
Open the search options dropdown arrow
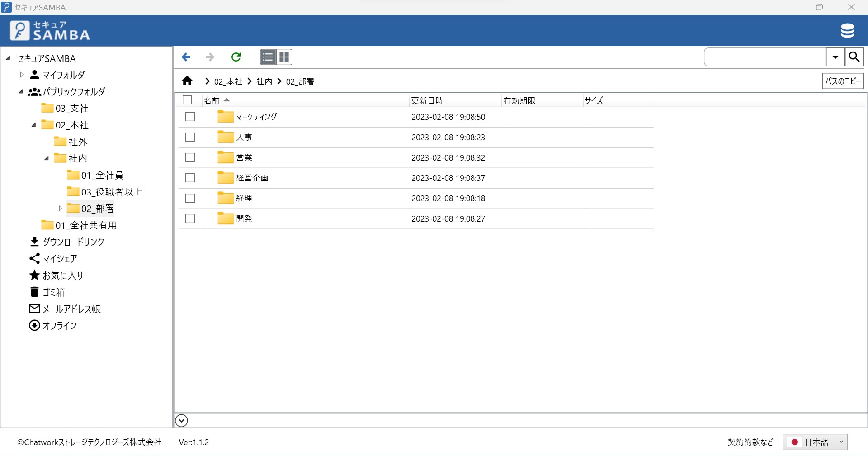pyautogui.click(x=835, y=57)
